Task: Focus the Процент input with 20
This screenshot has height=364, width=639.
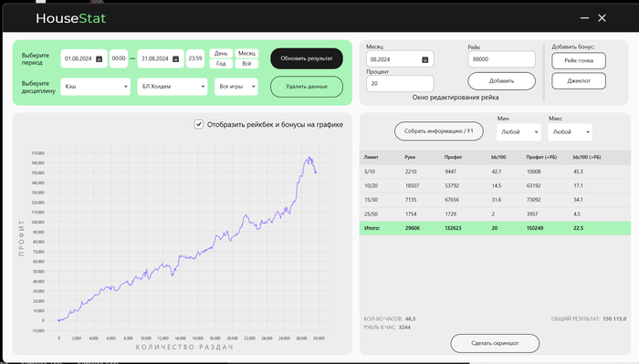Action: click(400, 83)
